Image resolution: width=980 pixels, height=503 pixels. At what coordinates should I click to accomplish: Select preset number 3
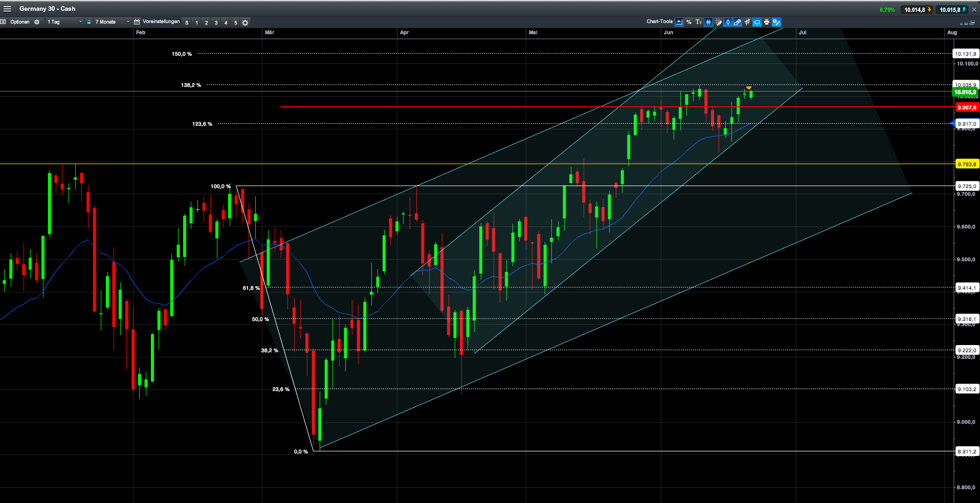point(216,22)
